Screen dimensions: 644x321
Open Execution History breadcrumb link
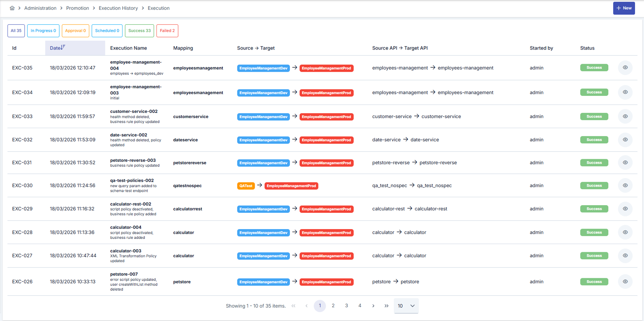[118, 8]
